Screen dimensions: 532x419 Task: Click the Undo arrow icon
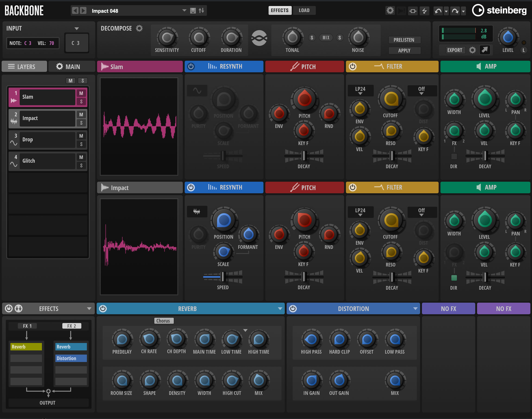438,11
